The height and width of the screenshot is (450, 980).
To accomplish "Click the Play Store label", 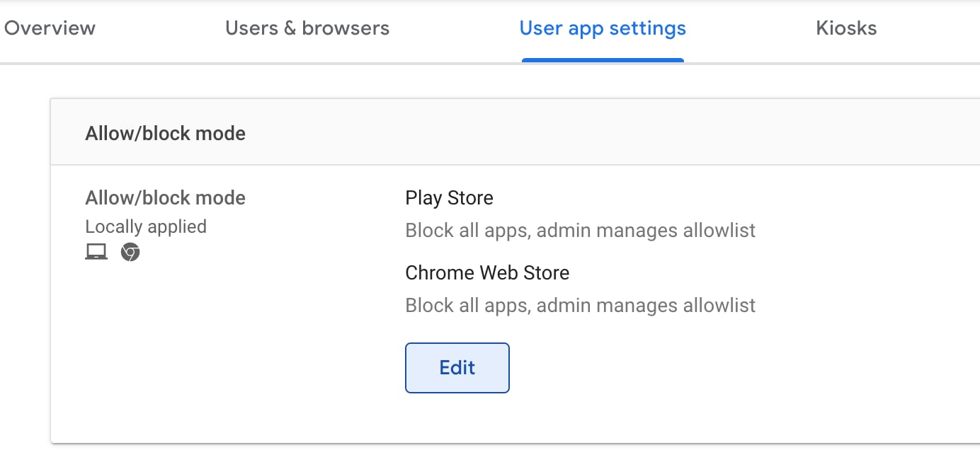I will click(449, 197).
